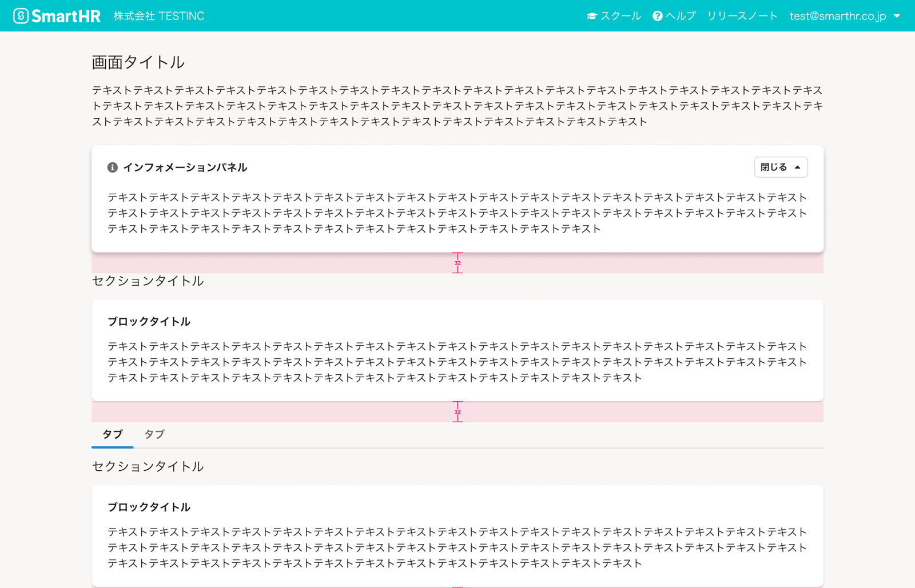Image resolution: width=915 pixels, height=588 pixels.
Task: Click the first セクションタイトル heading
Action: click(148, 281)
